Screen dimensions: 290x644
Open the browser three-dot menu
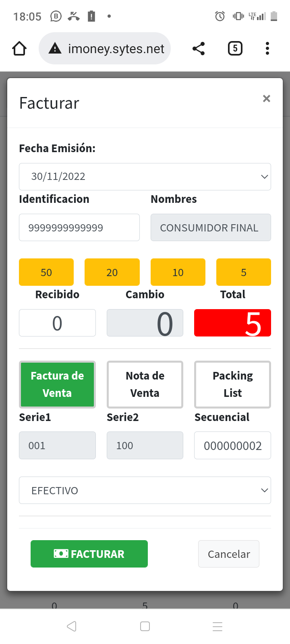[267, 49]
